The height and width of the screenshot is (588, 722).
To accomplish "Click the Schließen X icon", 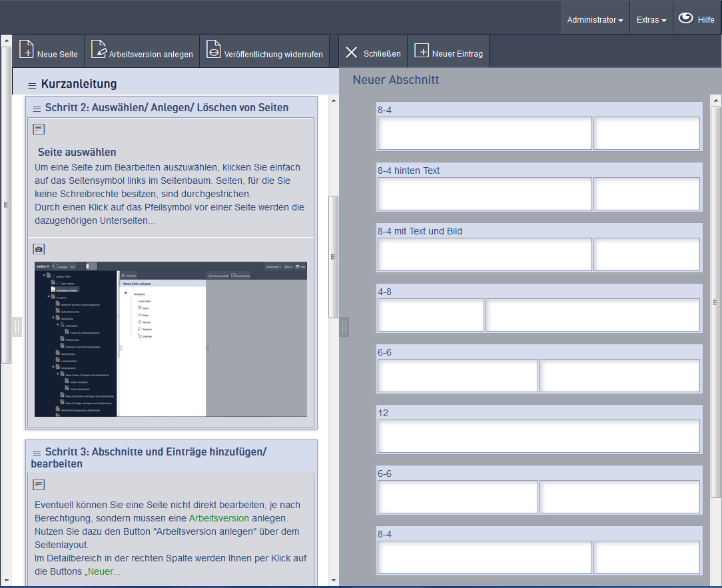I will tap(352, 52).
